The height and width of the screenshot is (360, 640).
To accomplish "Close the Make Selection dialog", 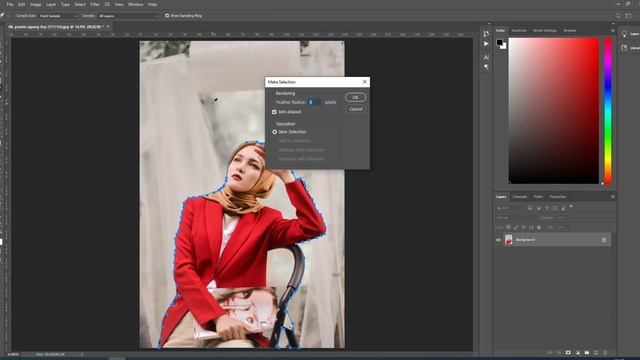I will 364,82.
